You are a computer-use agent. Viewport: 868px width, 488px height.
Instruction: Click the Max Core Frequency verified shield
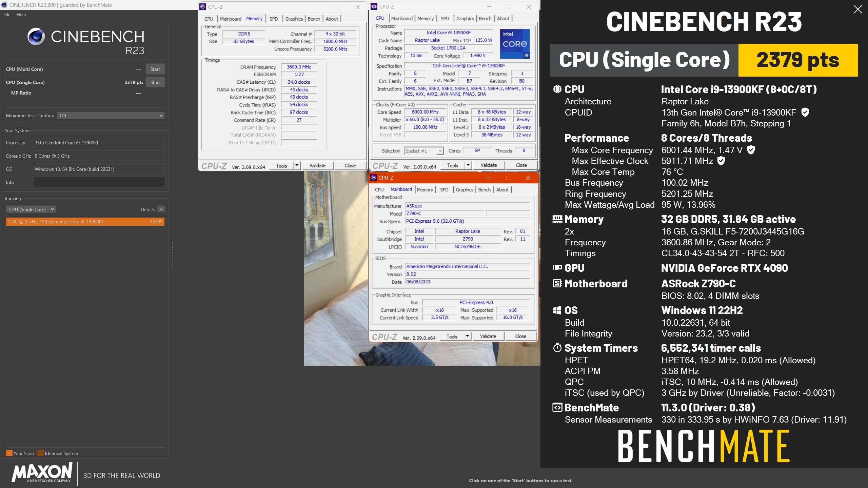(x=751, y=150)
